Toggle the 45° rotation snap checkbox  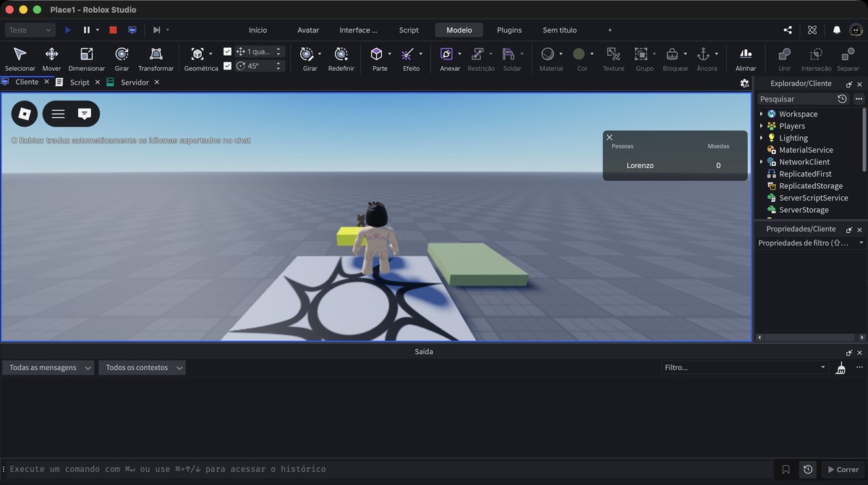(228, 66)
